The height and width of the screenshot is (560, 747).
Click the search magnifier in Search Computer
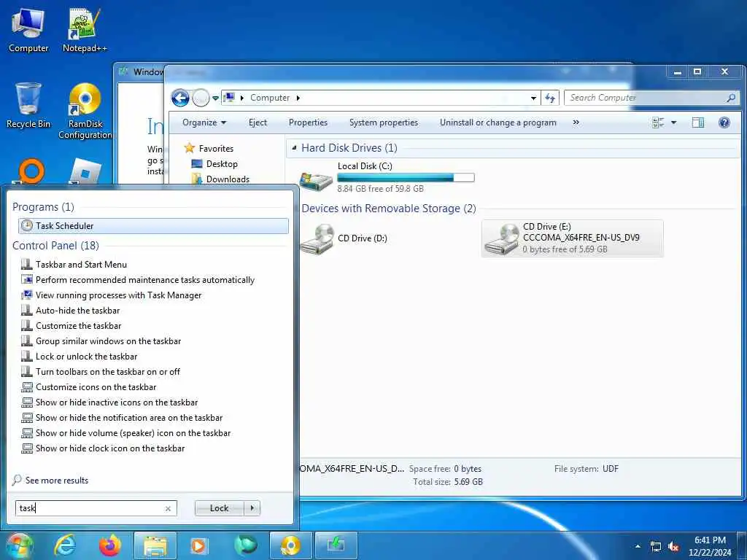click(x=731, y=98)
